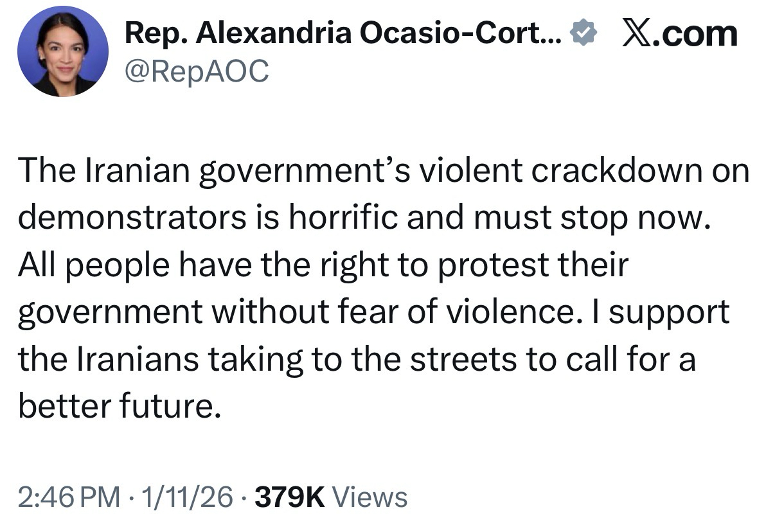The width and height of the screenshot is (775, 532).
Task: Click the round profile photo avatar
Action: point(63,51)
